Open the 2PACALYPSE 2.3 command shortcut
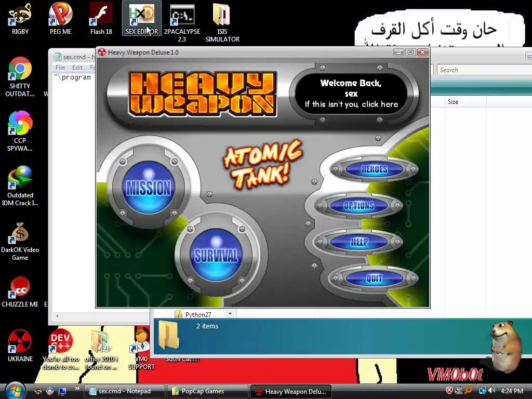Screen dimensions: 532x399 [x=182, y=23]
